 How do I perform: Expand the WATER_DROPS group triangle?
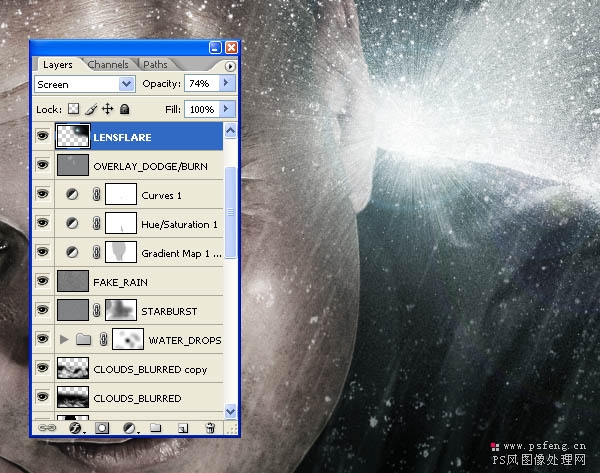tap(64, 339)
